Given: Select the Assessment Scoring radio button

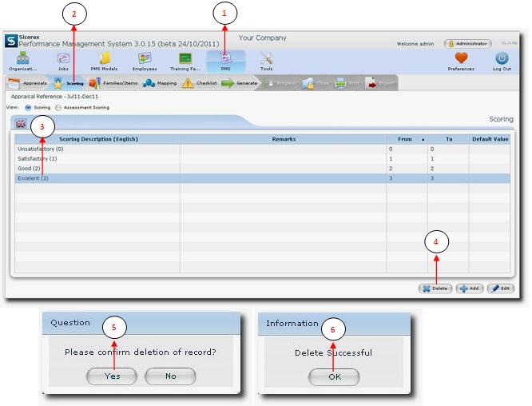Looking at the screenshot, I should click(x=58, y=106).
